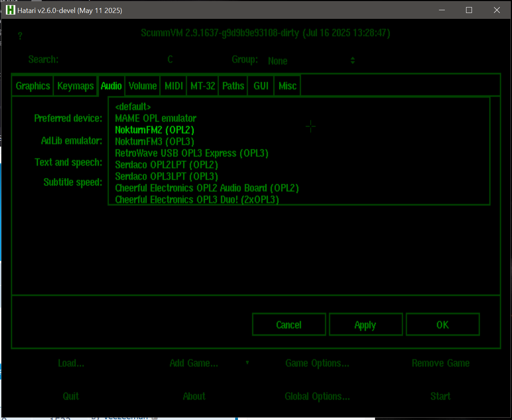Viewport: 512px width, 420px height.
Task: Click the search clear C button
Action: (x=170, y=59)
